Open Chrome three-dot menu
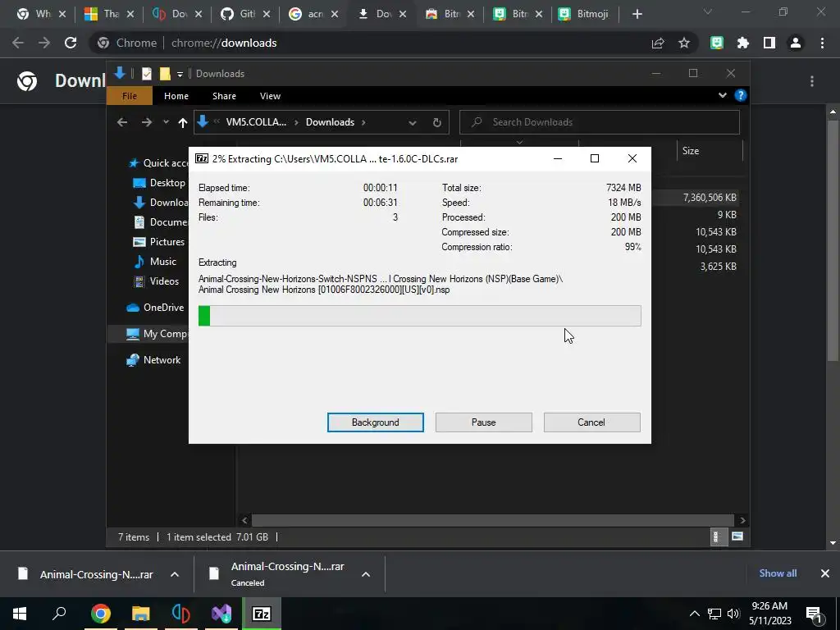The image size is (840, 630). tap(822, 43)
